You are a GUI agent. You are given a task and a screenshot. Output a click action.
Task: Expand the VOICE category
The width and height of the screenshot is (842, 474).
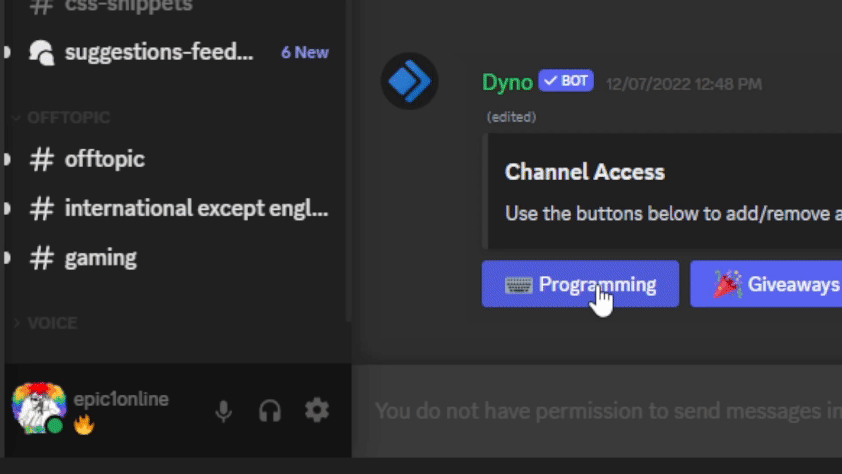pos(45,323)
